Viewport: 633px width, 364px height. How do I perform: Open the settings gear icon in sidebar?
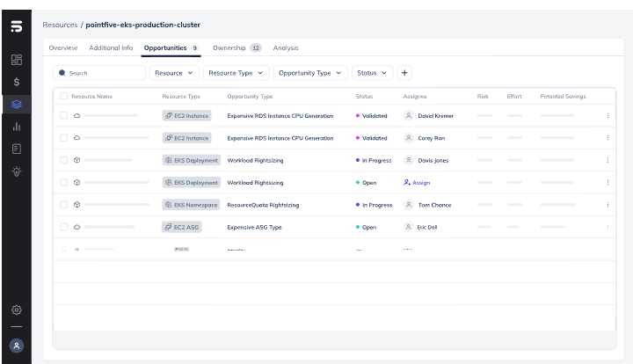tap(16, 310)
